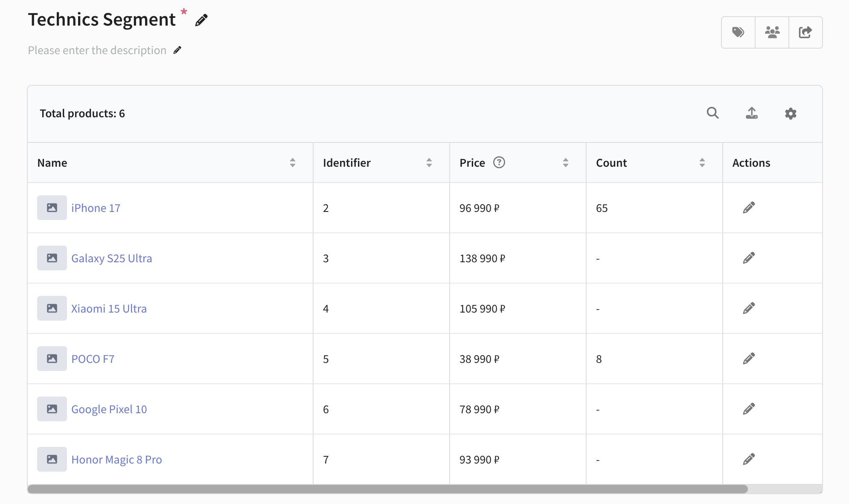Edit the segment description with pencil icon
Screen dimensions: 849x504
tap(177, 50)
